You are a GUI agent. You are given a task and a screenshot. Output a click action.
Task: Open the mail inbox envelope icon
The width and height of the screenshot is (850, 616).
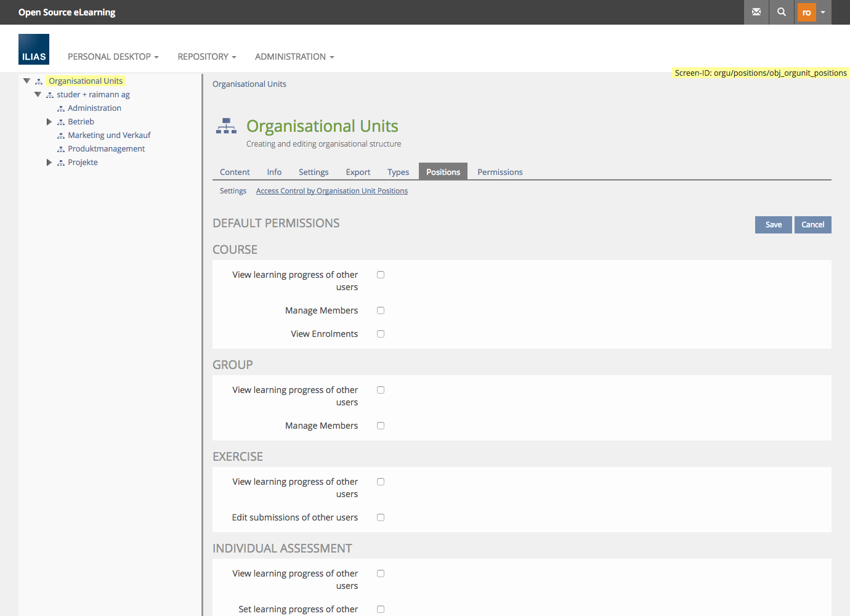click(756, 12)
